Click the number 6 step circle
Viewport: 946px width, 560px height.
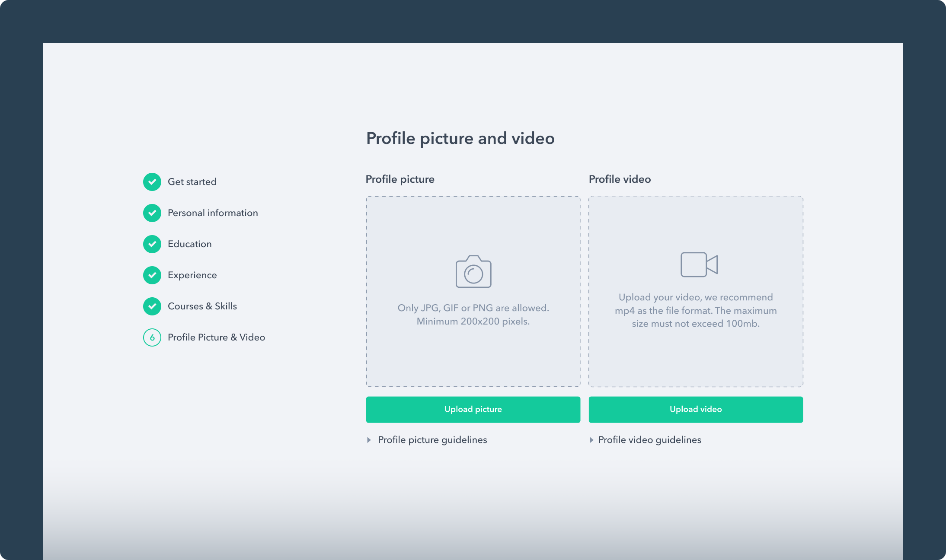152,337
